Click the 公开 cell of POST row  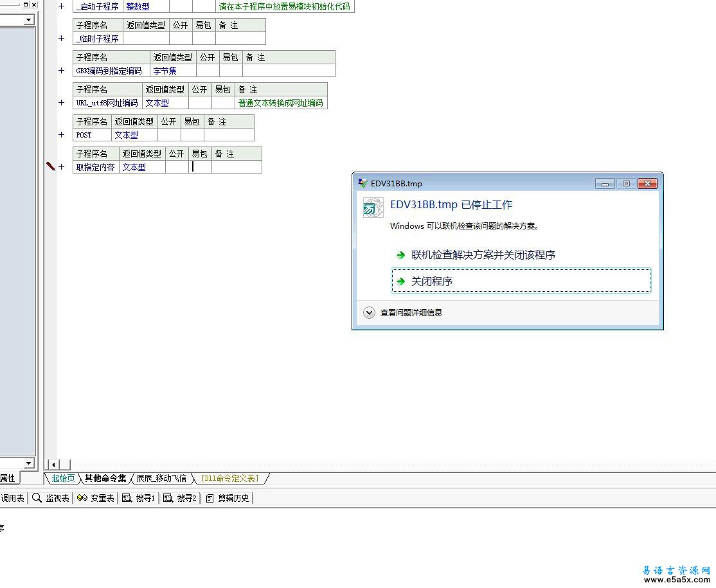(169, 135)
